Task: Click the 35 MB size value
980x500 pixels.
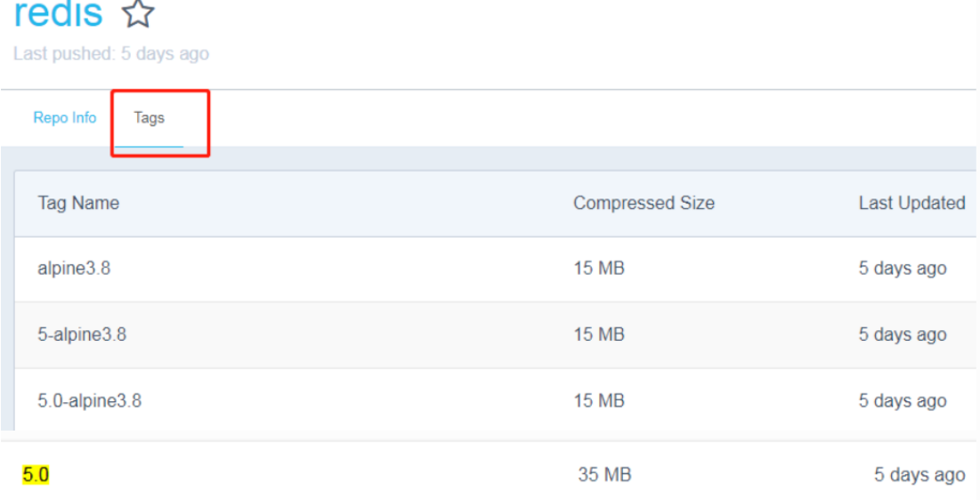Action: (x=604, y=475)
